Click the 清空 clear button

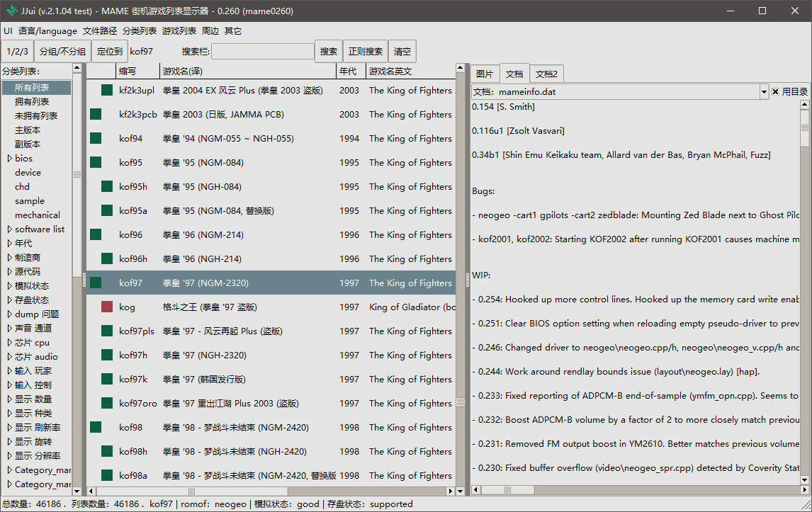point(402,51)
